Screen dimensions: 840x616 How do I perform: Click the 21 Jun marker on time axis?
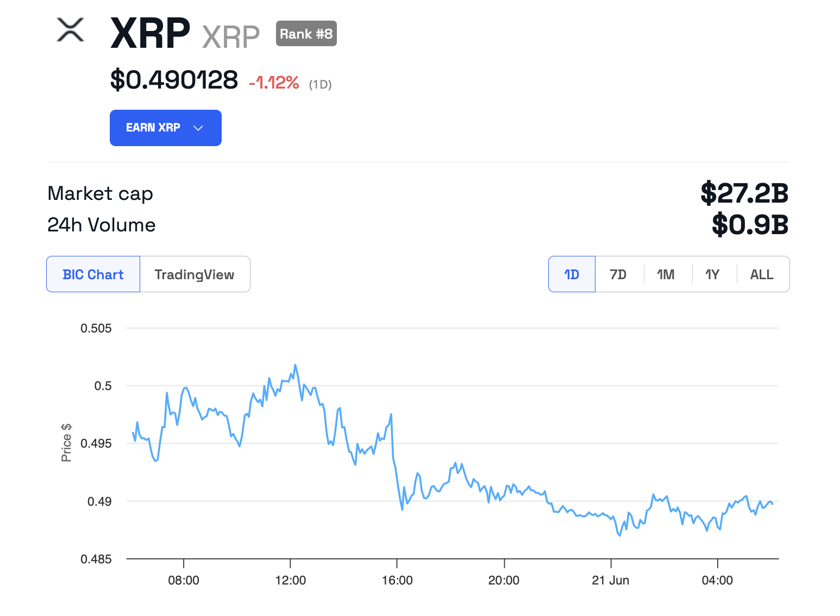[x=610, y=580]
